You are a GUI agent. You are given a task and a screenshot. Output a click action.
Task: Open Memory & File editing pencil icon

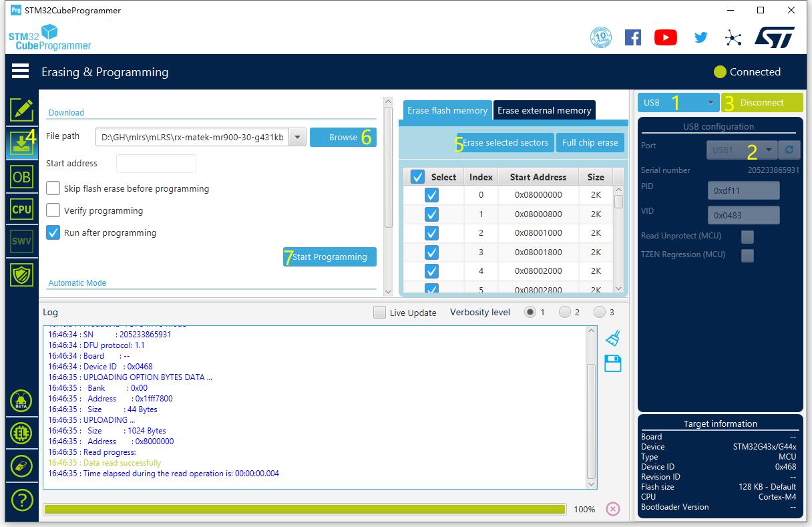[x=21, y=110]
